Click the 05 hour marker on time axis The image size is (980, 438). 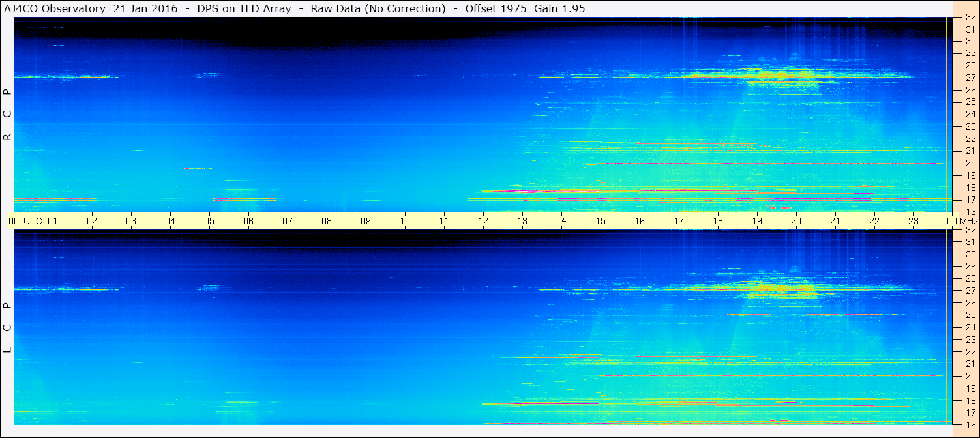pyautogui.click(x=209, y=221)
